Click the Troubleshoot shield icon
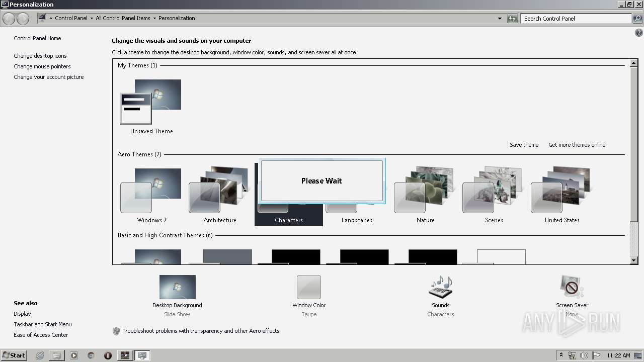 (x=116, y=331)
